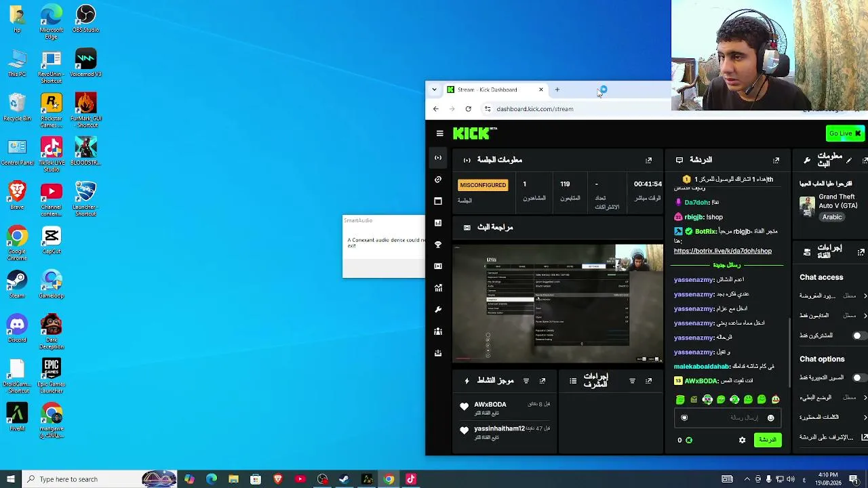Image resolution: width=868 pixels, height=488 pixels.
Task: Open the film clip icon in Kick sidebar
Action: [x=438, y=266]
